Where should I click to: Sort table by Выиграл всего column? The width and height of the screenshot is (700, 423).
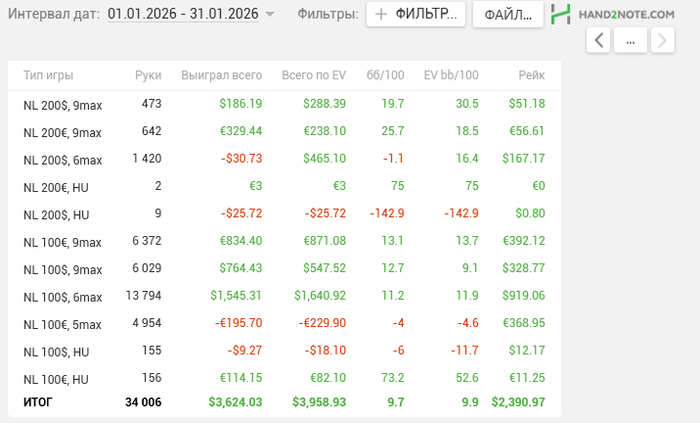pos(221,76)
